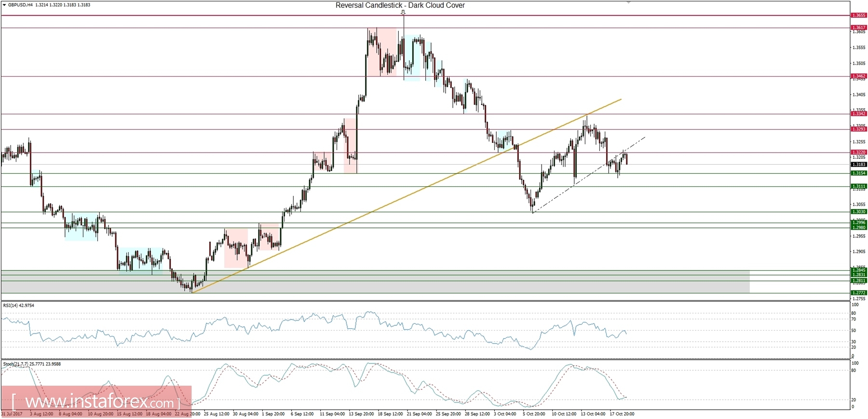Select the 1.3154 support price tag

pyautogui.click(x=859, y=173)
